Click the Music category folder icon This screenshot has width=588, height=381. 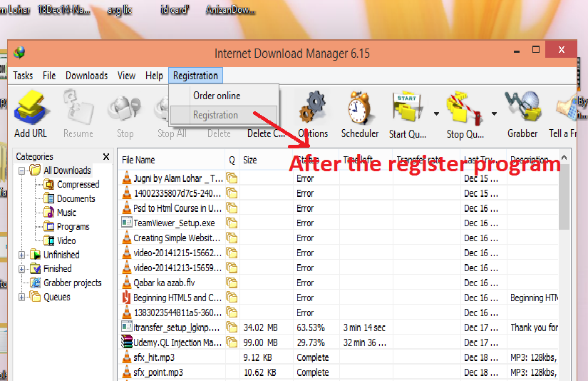49,213
